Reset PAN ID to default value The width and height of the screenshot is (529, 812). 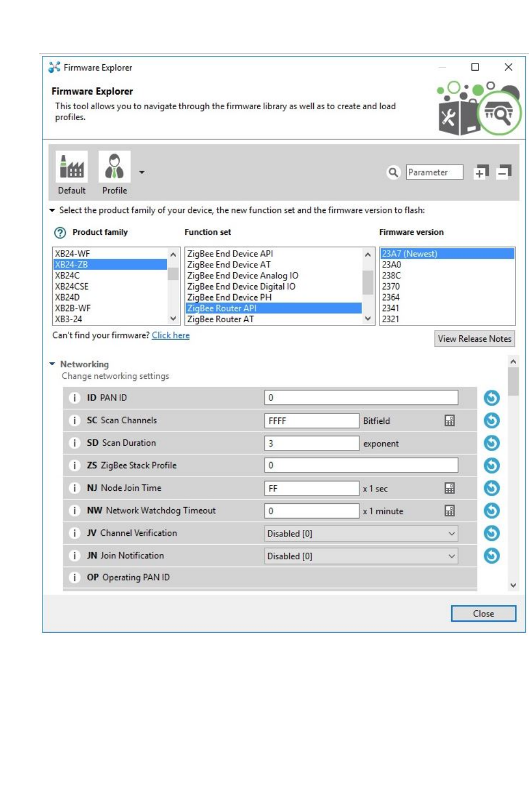(x=491, y=398)
